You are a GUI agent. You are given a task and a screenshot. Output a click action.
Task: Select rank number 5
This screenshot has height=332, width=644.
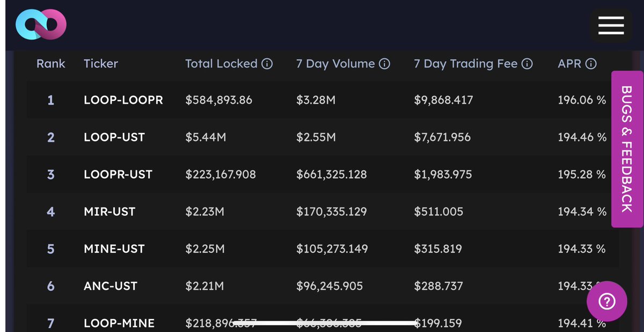point(50,249)
